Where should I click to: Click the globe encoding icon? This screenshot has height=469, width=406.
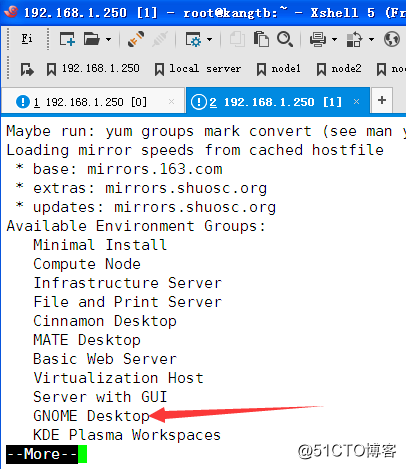point(392,39)
